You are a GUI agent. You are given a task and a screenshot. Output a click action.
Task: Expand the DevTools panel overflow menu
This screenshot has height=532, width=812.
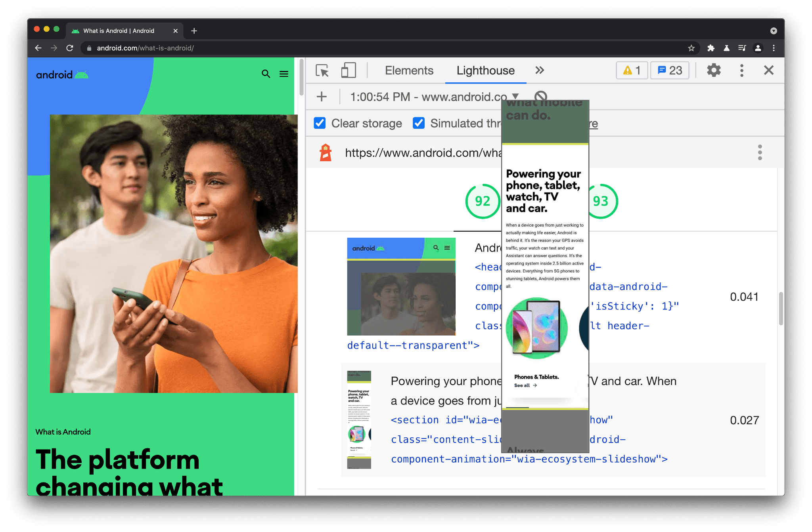click(540, 69)
